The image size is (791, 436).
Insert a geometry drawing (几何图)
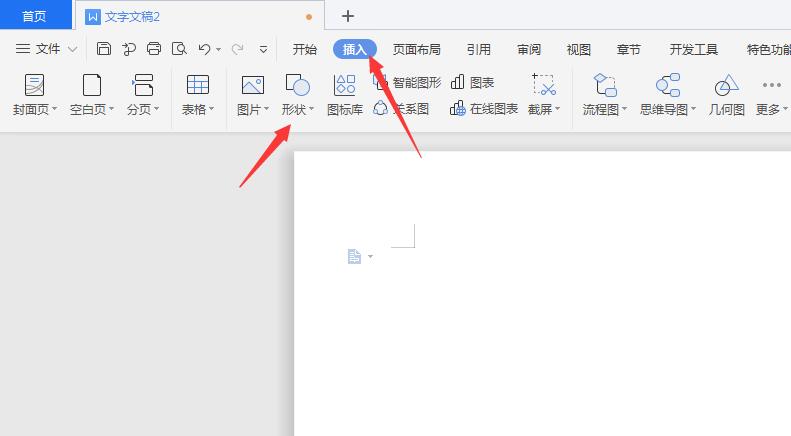point(726,94)
